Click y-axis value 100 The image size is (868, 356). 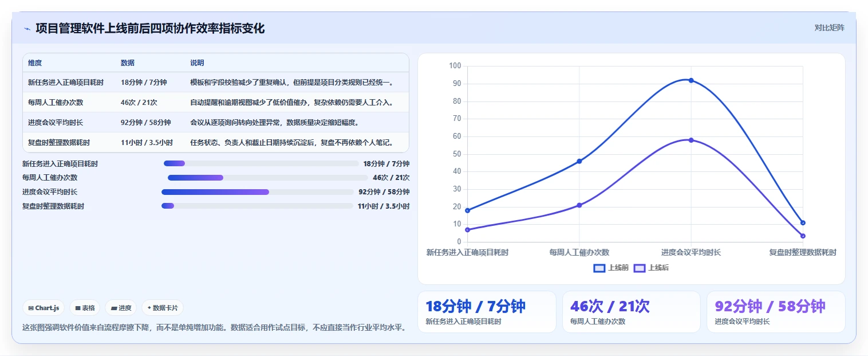[455, 66]
